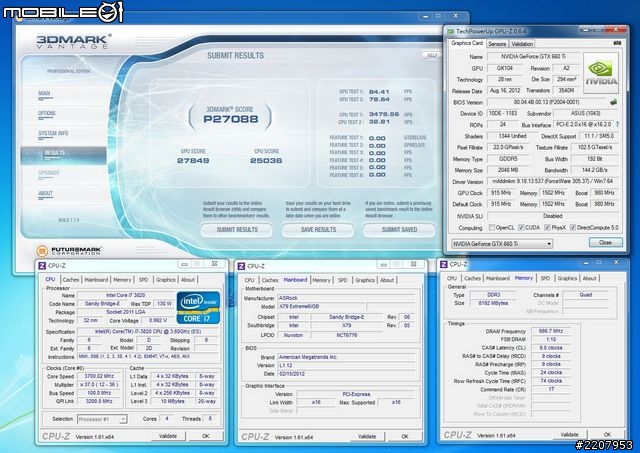
Task: Click the NVIDIA logo in GPU-Z
Action: coord(601,73)
